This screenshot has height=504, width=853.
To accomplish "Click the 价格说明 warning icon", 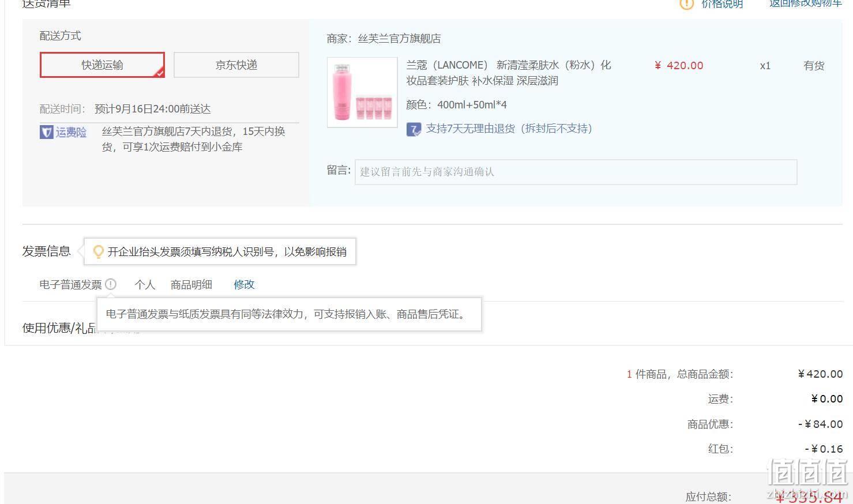I will click(686, 5).
